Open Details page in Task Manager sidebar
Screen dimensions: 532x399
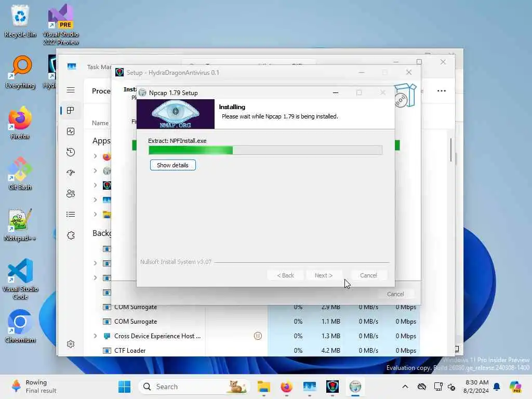71,215
